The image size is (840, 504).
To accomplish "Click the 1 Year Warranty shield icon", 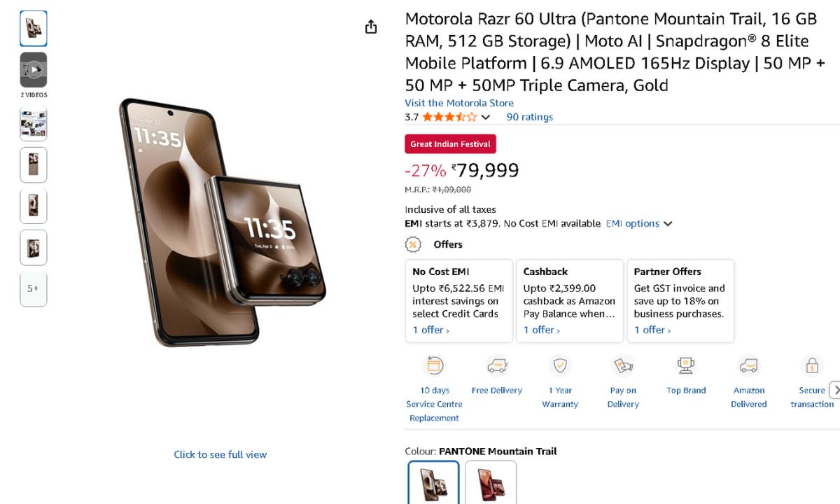I will point(560,365).
